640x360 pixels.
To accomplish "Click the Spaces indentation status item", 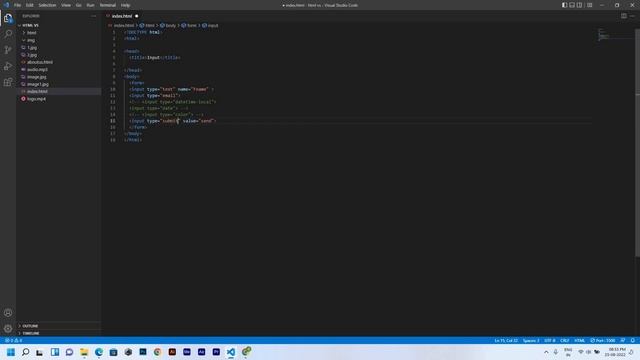I will coord(531,340).
